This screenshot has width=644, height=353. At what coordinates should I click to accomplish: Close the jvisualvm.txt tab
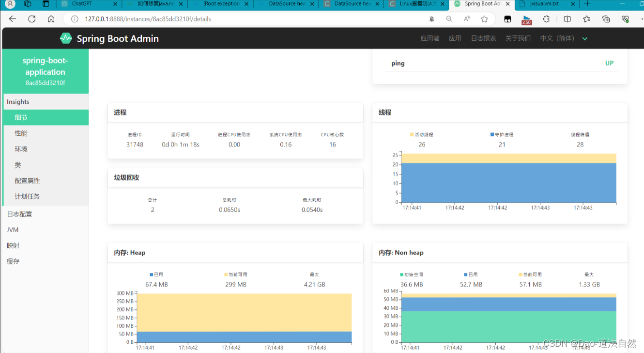(x=572, y=4)
